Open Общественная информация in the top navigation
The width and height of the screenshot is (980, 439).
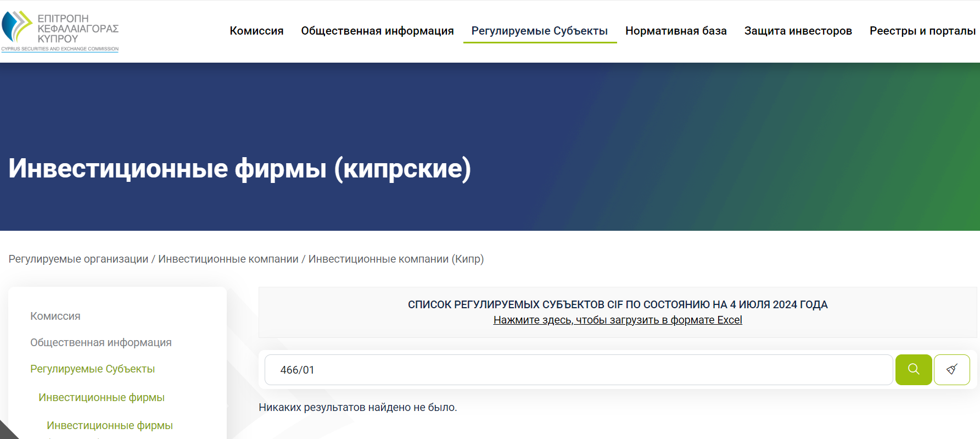377,31
